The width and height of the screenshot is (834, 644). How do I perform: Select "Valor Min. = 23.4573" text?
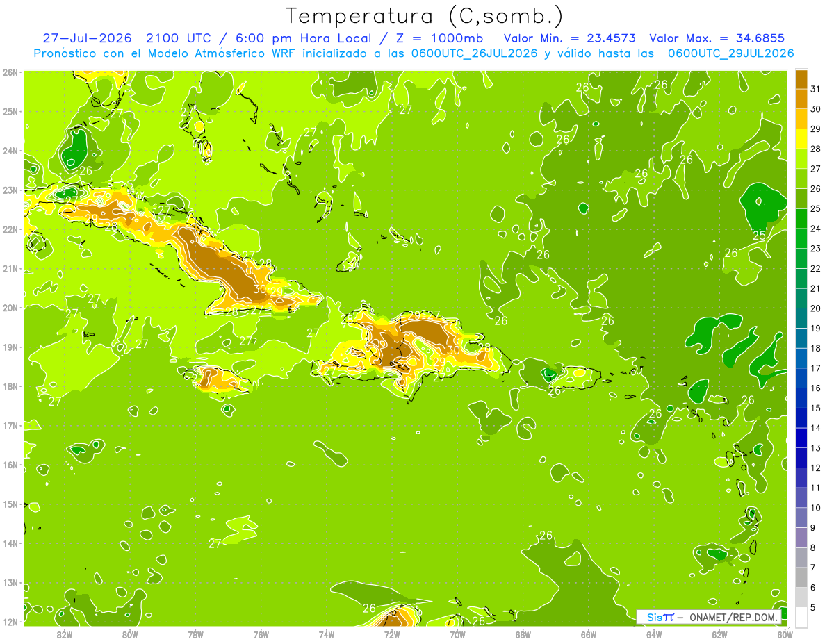click(x=569, y=38)
